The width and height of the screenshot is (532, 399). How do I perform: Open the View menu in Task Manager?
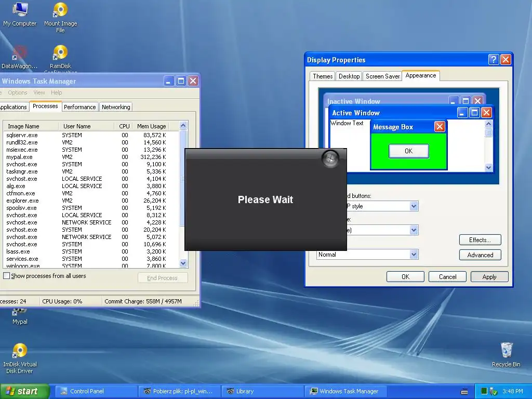click(39, 92)
